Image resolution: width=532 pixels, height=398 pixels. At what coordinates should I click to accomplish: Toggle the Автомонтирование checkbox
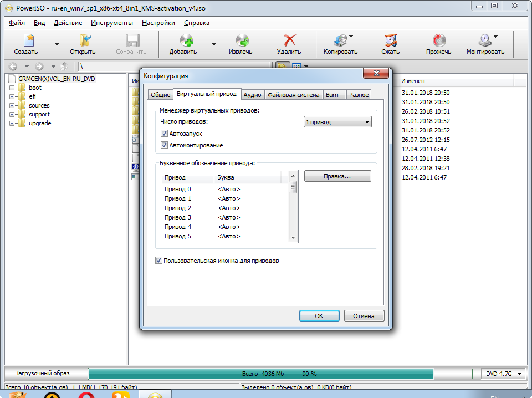point(164,145)
